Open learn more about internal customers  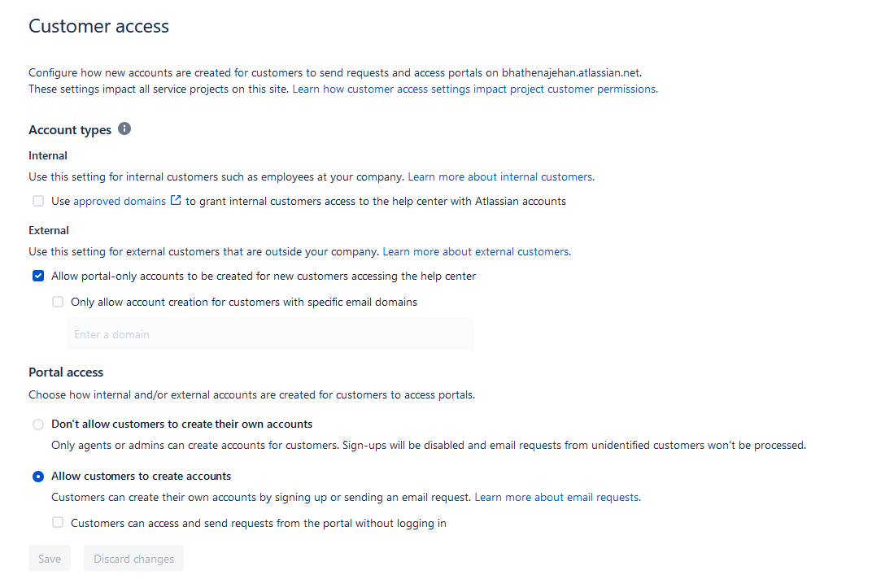point(499,176)
